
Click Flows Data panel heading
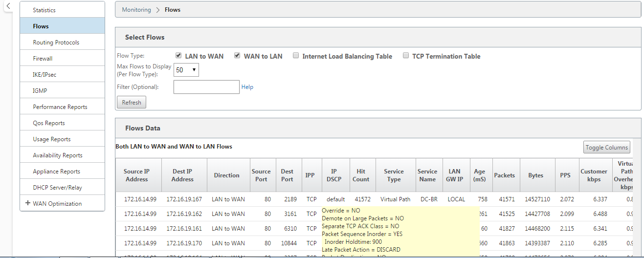143,128
